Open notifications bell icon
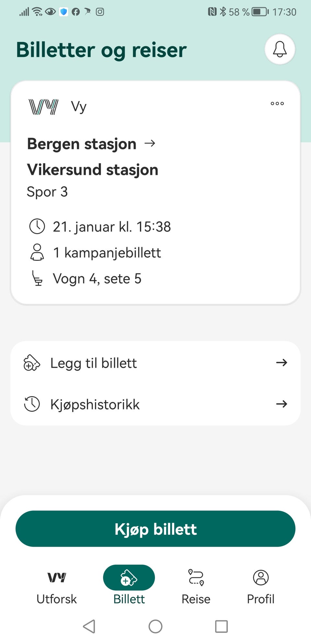Image resolution: width=311 pixels, height=644 pixels. [x=280, y=49]
